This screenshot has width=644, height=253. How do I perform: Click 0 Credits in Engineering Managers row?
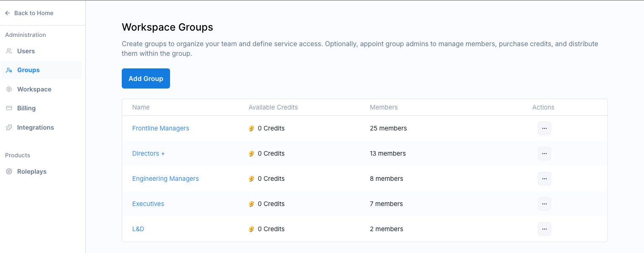pyautogui.click(x=271, y=179)
